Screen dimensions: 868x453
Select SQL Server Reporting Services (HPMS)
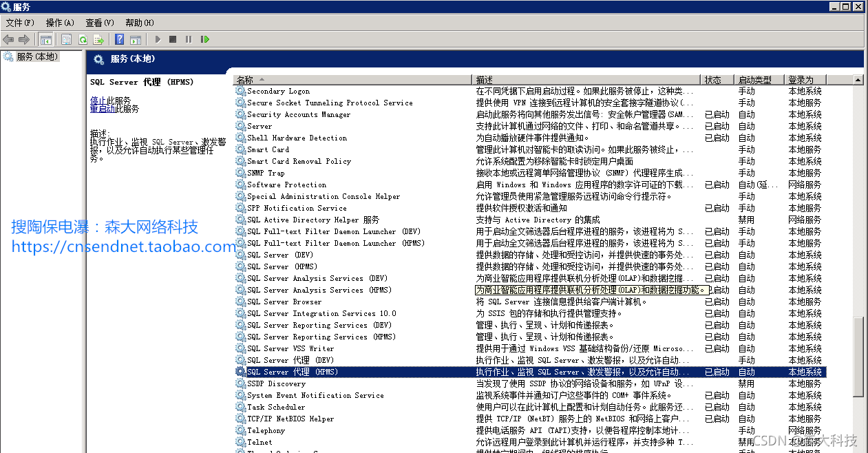pos(321,337)
